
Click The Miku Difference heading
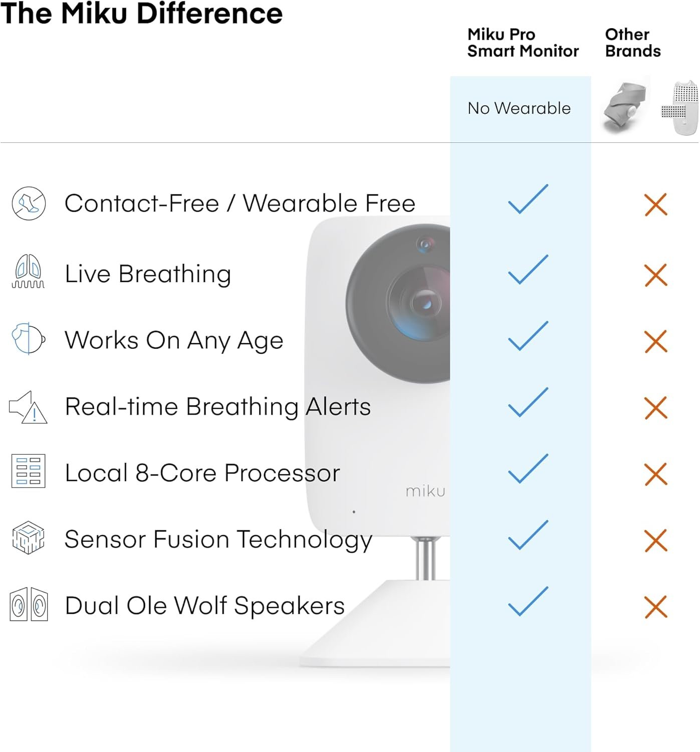tap(141, 13)
